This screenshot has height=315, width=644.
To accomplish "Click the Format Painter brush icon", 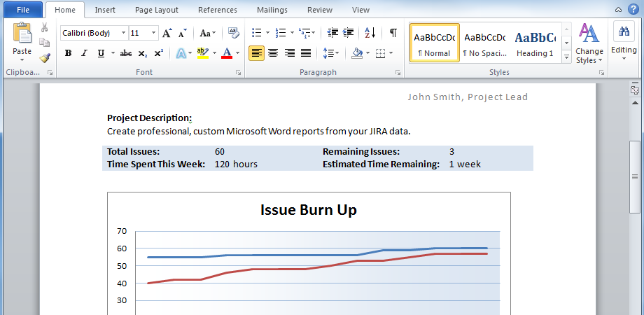I will (x=45, y=57).
